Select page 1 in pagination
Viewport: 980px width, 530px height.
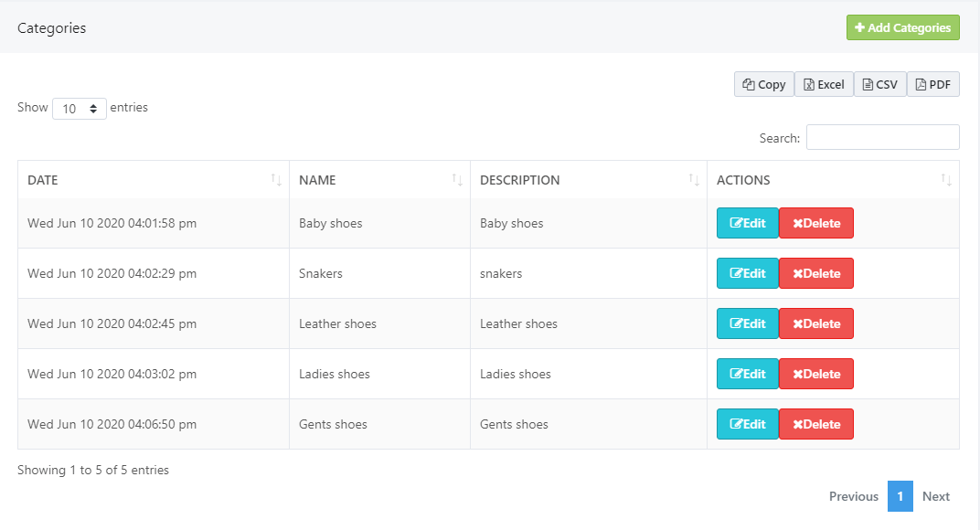point(900,496)
